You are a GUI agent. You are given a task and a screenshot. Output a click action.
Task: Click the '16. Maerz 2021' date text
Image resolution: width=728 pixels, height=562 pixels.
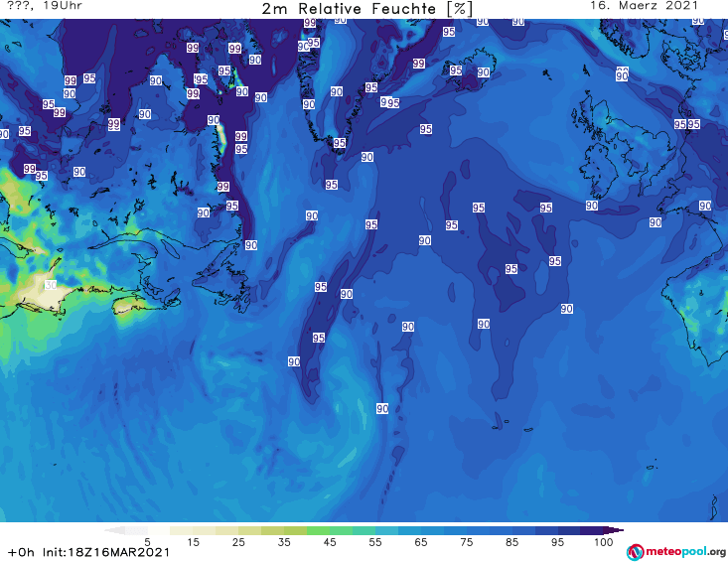tap(644, 6)
